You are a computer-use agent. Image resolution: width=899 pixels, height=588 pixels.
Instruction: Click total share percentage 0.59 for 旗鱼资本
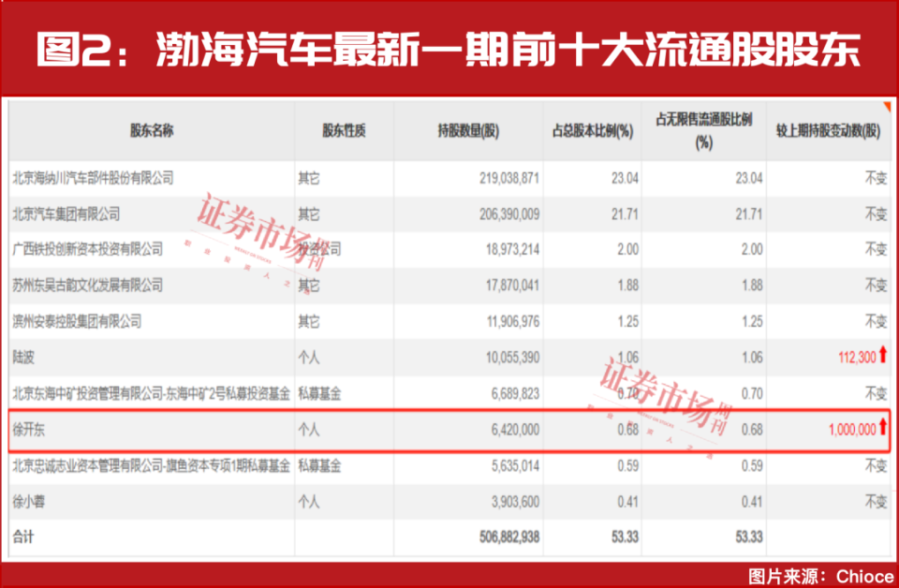pyautogui.click(x=627, y=465)
